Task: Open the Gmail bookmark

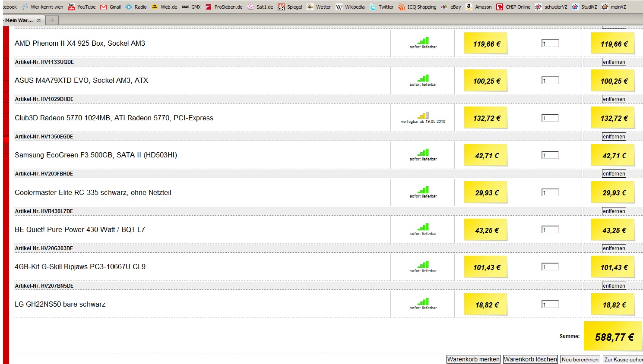Action: coord(111,7)
